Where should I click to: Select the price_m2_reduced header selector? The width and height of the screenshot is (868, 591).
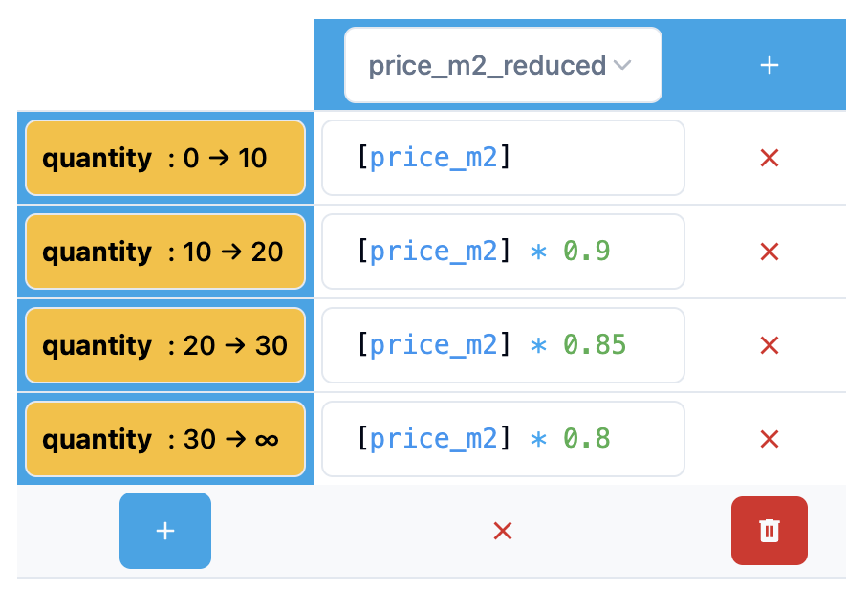503,65
